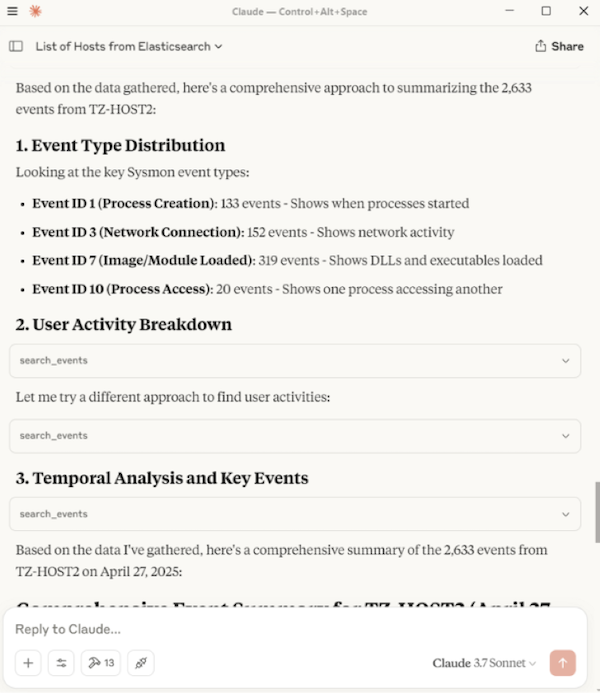The width and height of the screenshot is (600, 693).
Task: Open the search and tools settings icon
Action: coord(62,662)
